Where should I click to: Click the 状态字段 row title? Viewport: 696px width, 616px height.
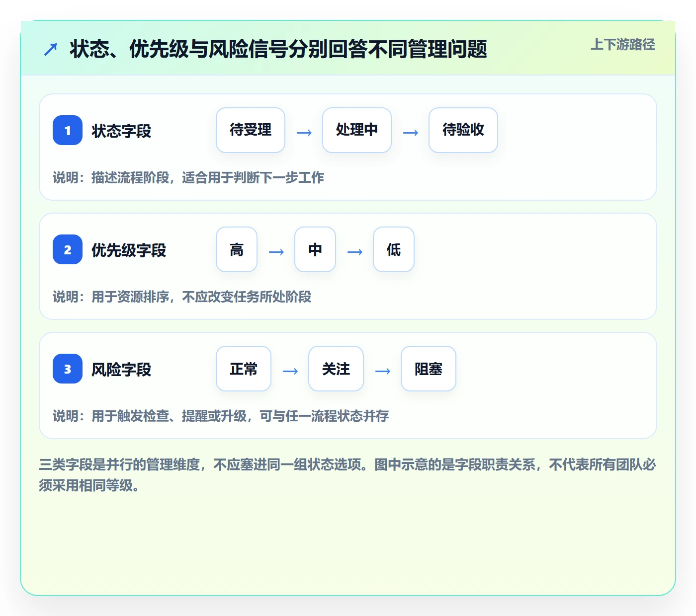121,131
